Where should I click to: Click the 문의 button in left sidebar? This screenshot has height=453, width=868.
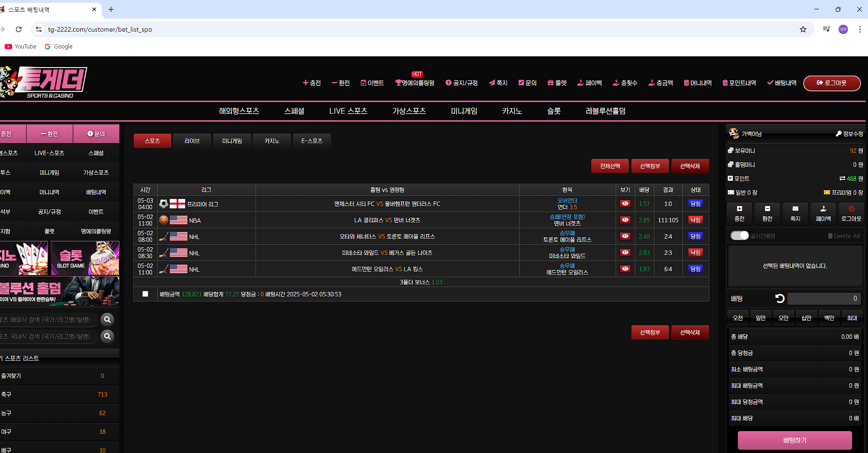pyautogui.click(x=96, y=134)
